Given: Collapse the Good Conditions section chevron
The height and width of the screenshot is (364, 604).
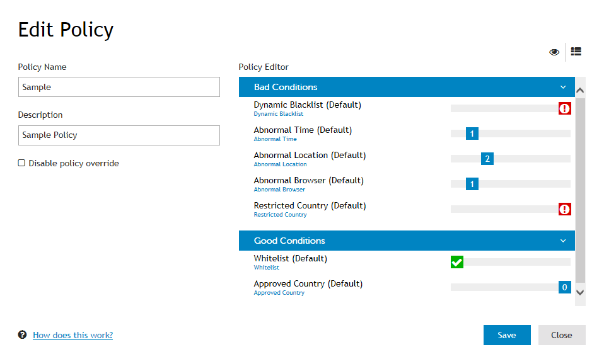Looking at the screenshot, I should point(563,241).
